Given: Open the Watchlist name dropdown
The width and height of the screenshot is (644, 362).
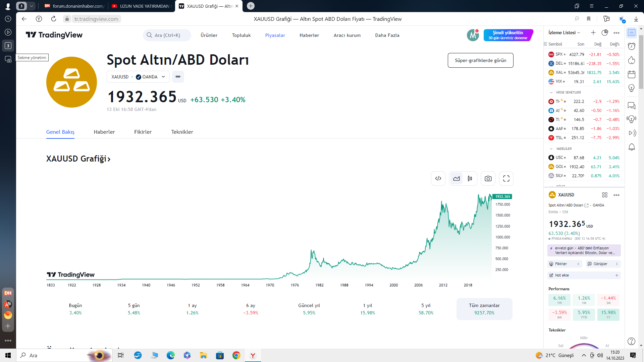Looking at the screenshot, I should coord(564,33).
